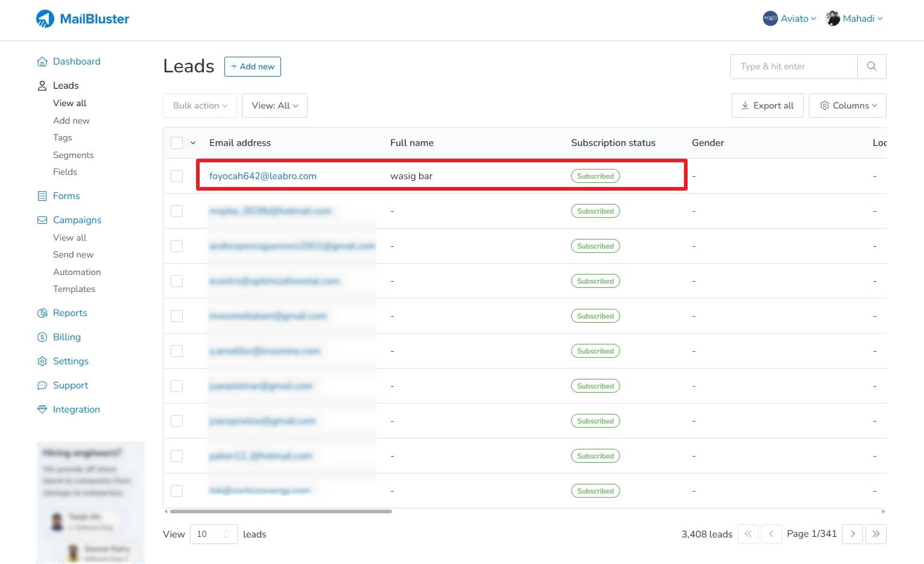The image size is (924, 564).
Task: Click the search magnifier button
Action: tap(872, 66)
